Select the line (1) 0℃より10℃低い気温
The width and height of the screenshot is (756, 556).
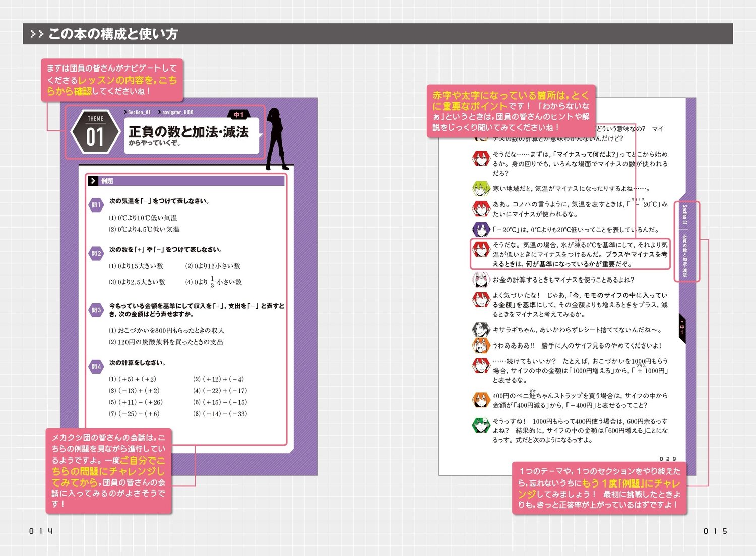click(143, 218)
